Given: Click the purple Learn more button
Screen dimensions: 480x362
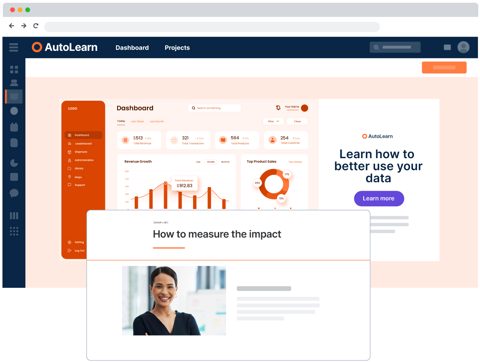Looking at the screenshot, I should click(379, 199).
